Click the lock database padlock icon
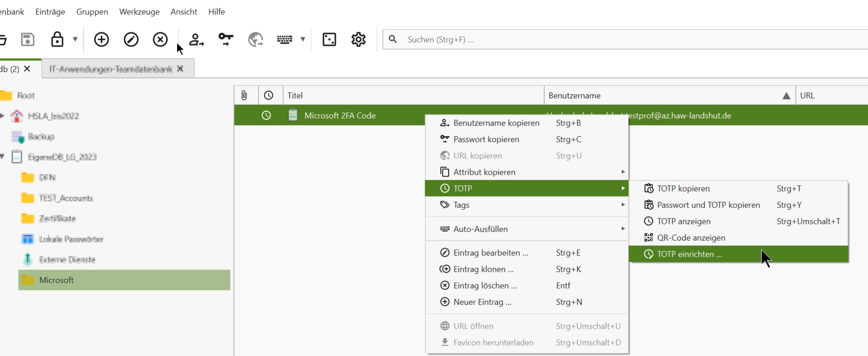The height and width of the screenshot is (356, 868). click(x=57, y=39)
